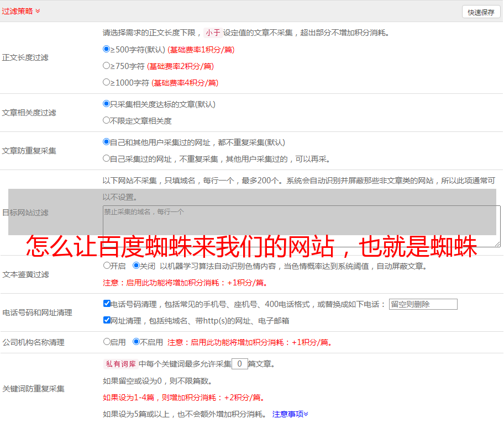Choose 只采集相关度达标的文章 option

coord(106,104)
